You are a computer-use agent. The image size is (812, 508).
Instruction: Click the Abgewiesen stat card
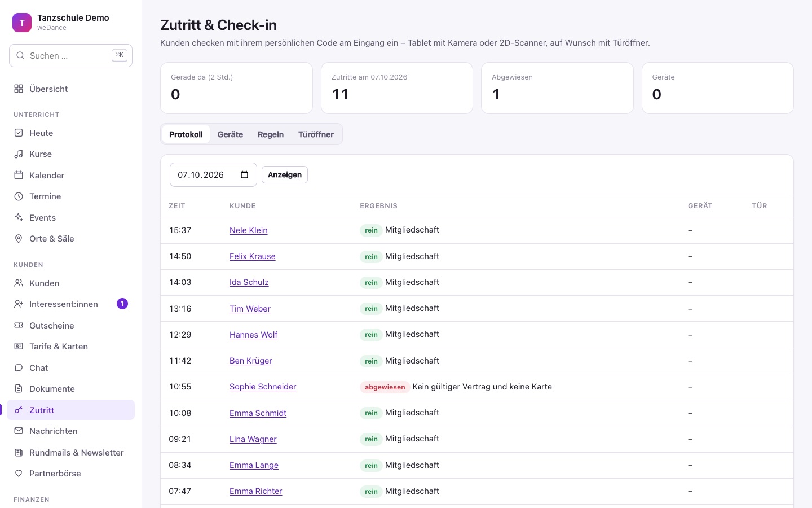click(557, 88)
